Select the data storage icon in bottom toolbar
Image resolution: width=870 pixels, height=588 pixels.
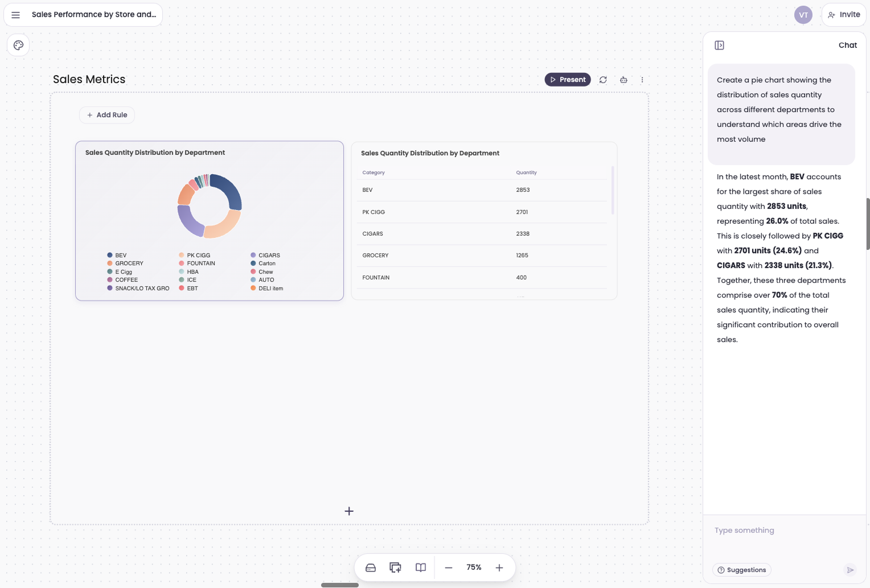370,568
